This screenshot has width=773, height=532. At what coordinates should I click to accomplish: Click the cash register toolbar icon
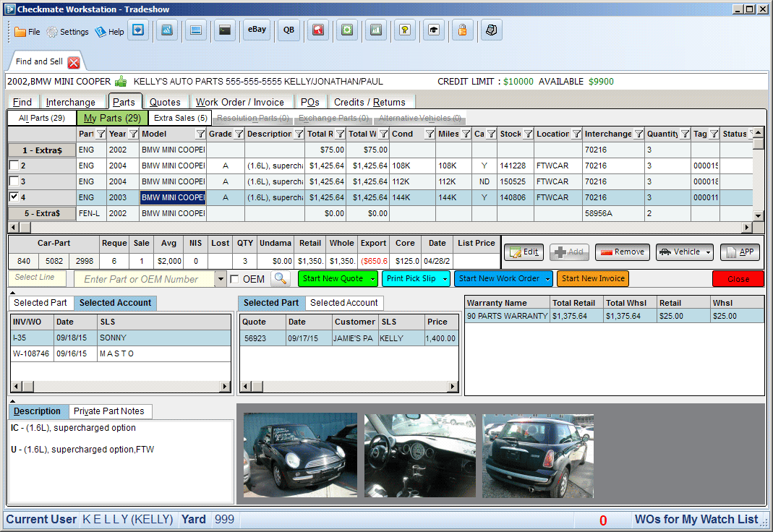click(x=492, y=30)
